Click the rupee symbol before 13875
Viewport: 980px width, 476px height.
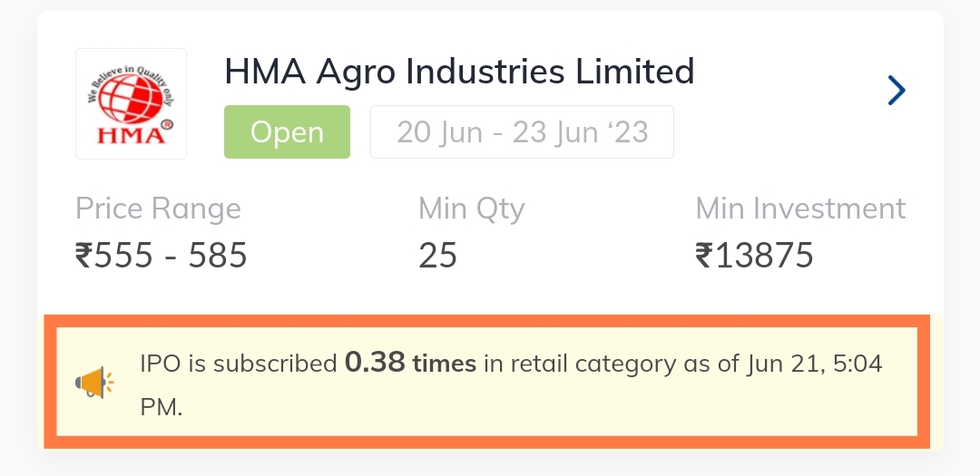pyautogui.click(x=704, y=256)
